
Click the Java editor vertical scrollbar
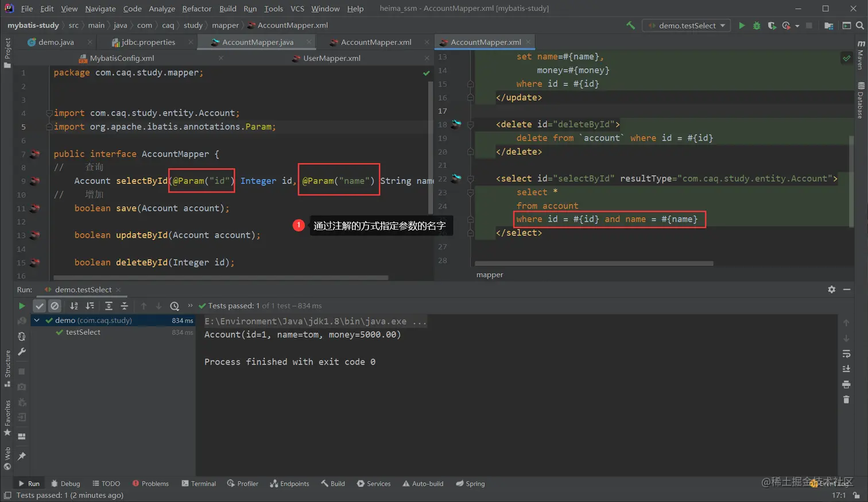pos(431,146)
